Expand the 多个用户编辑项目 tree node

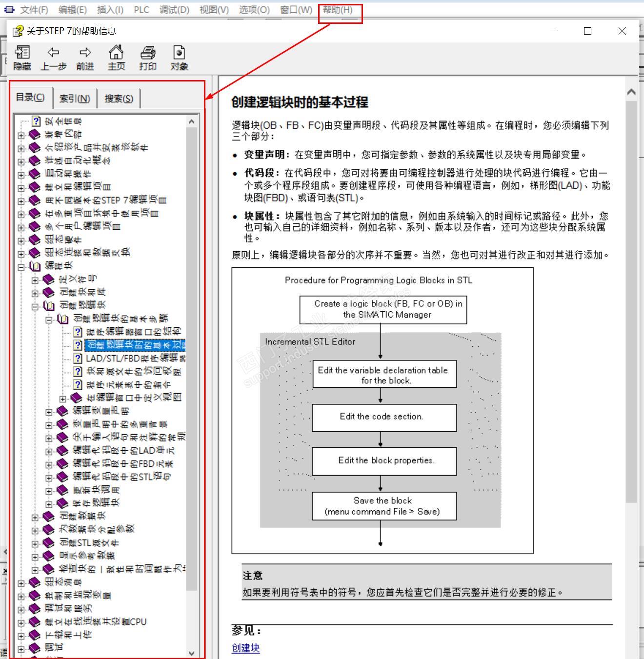click(21, 227)
